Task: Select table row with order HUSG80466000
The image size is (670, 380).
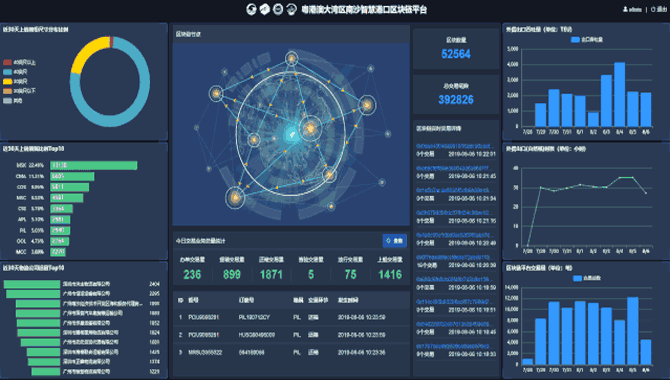Action: pos(291,335)
